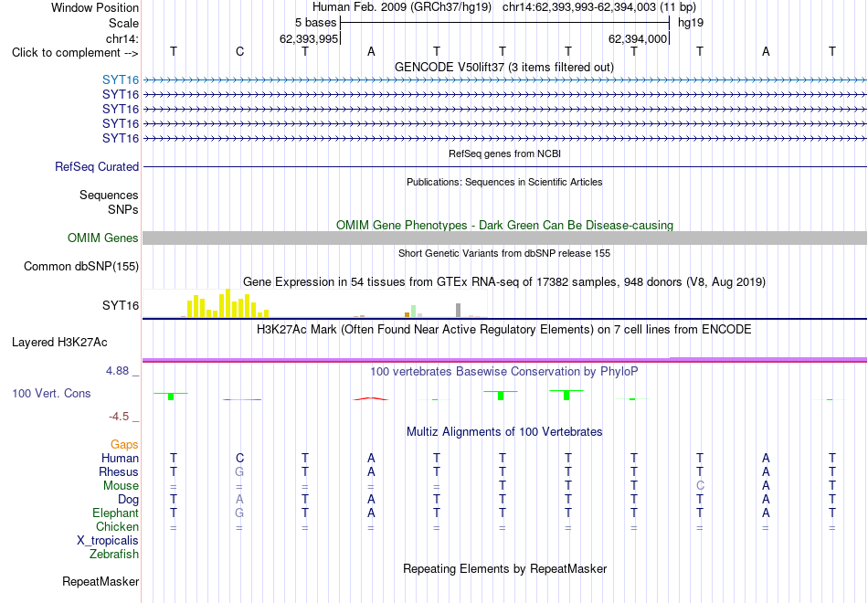
Task: Open 'RefSeq genes from NCBI' track title
Action: (504, 153)
